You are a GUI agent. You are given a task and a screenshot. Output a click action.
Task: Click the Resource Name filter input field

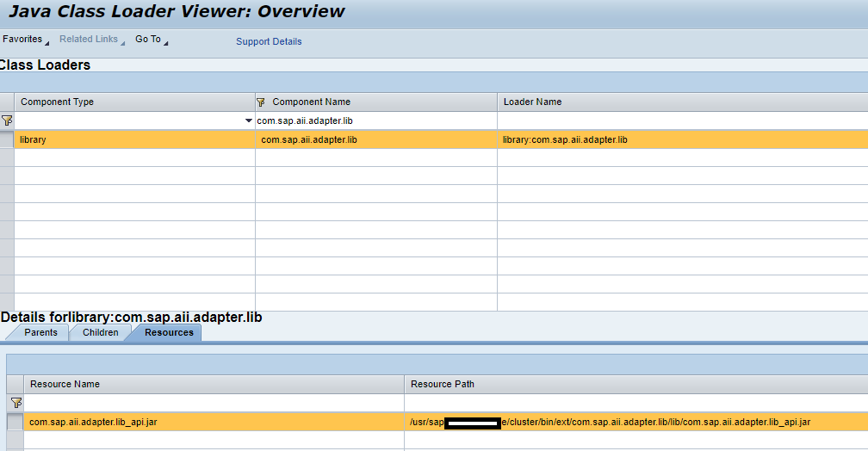coord(214,403)
